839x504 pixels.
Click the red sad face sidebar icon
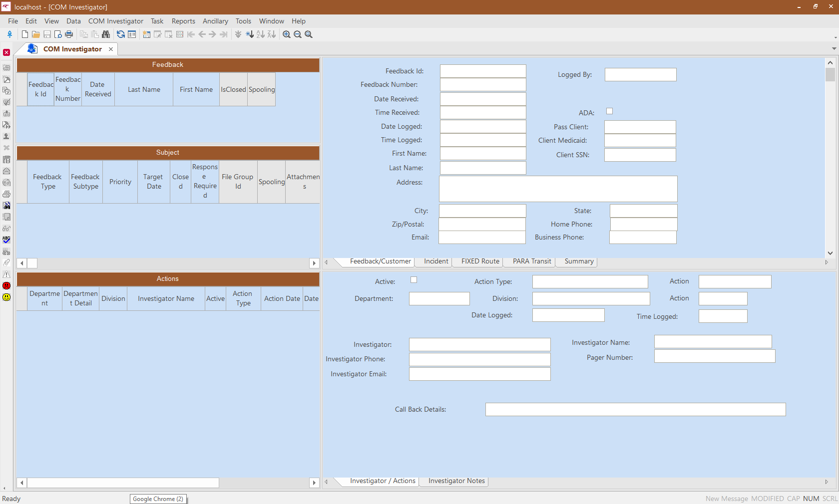coord(6,286)
